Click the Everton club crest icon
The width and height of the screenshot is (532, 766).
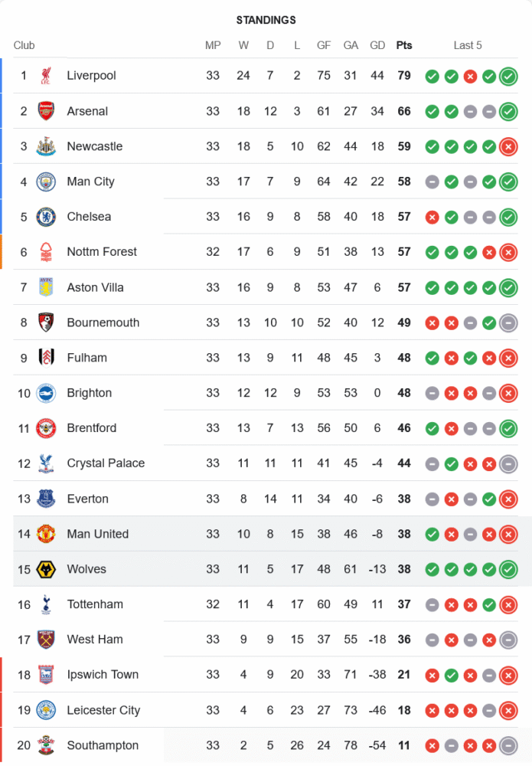click(x=46, y=499)
